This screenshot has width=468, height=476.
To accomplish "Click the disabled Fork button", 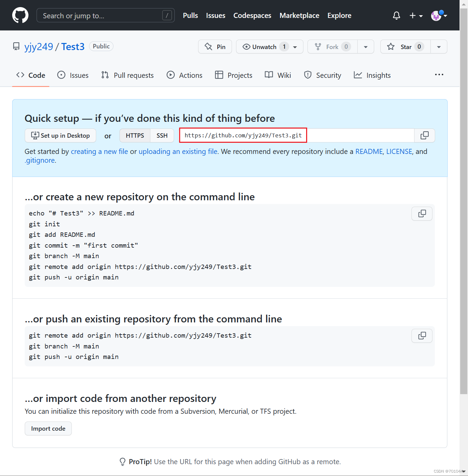I will pyautogui.click(x=332, y=47).
